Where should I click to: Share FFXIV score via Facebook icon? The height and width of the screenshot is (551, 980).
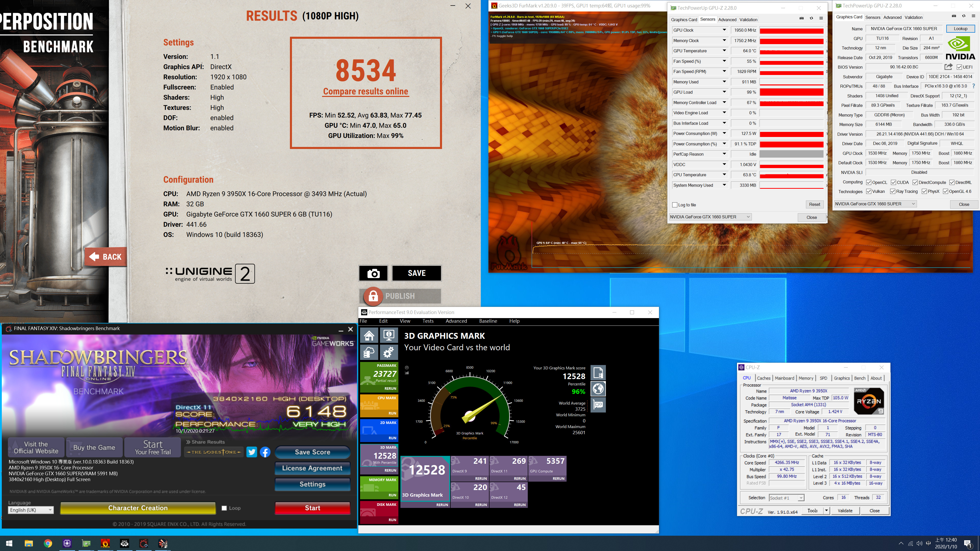pos(265,452)
